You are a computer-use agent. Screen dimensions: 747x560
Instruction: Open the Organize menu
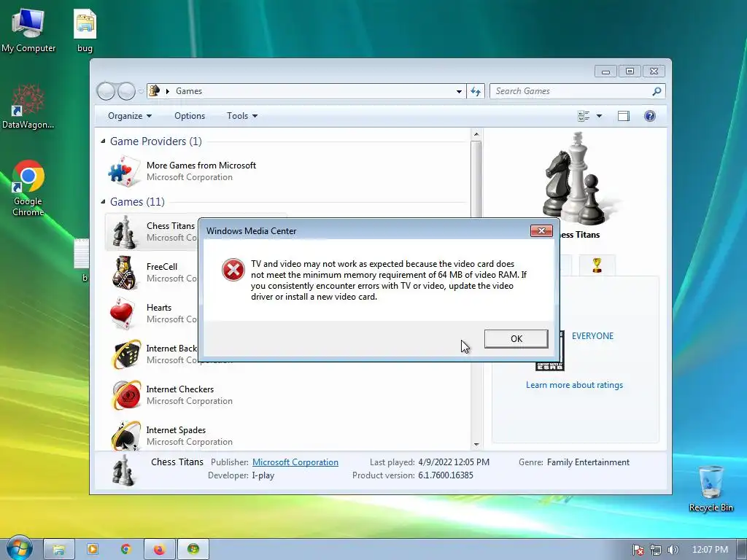[130, 116]
